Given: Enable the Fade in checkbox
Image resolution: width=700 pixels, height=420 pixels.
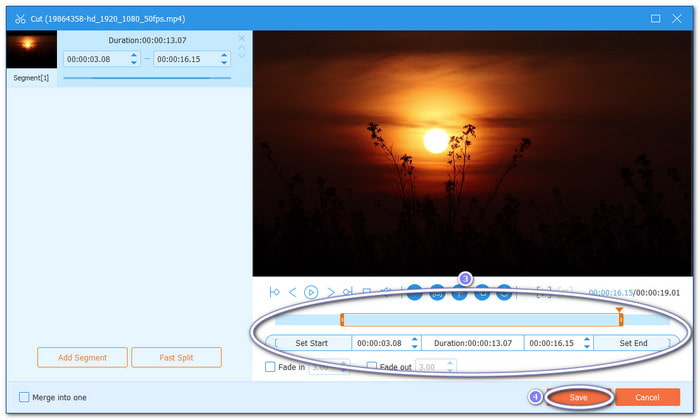Looking at the screenshot, I should pos(270,367).
